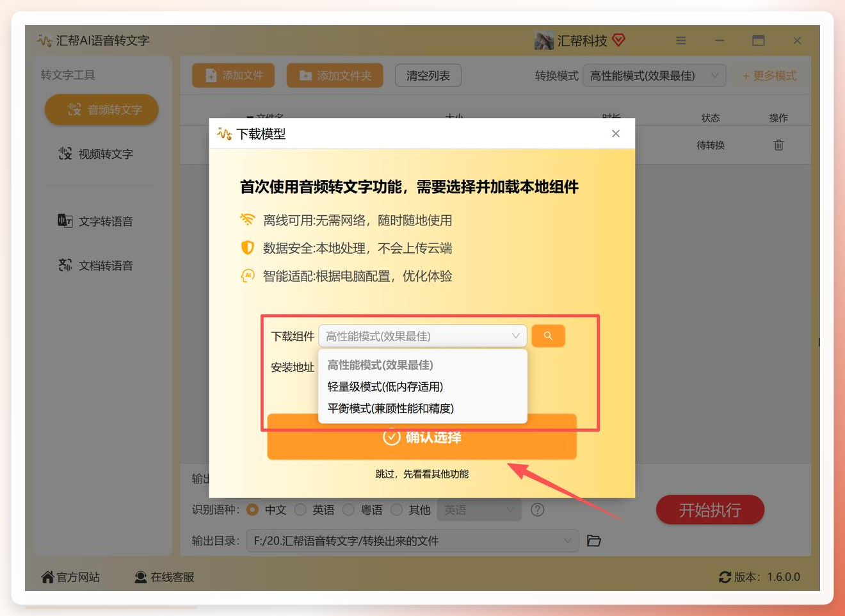Open the hamburger menu icon in the title bar

[x=680, y=40]
